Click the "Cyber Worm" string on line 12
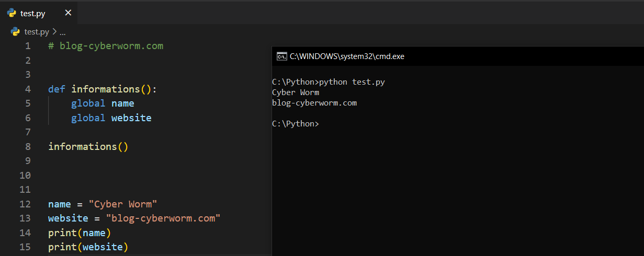 [123, 204]
